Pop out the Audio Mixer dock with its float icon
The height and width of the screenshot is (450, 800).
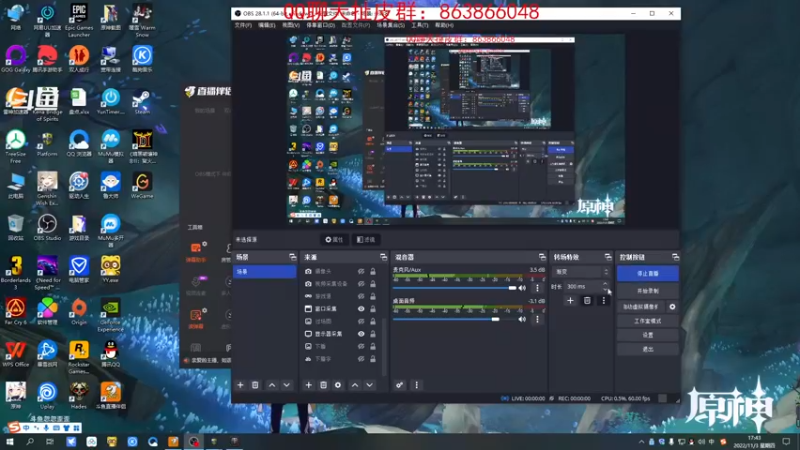tap(542, 257)
